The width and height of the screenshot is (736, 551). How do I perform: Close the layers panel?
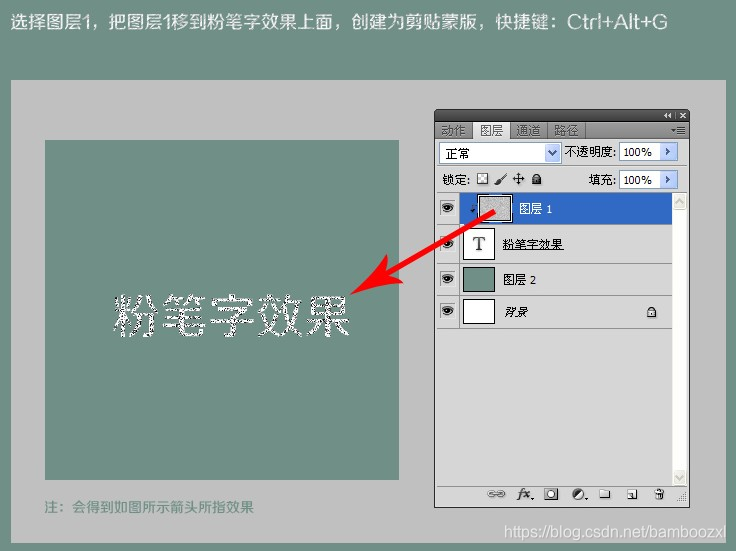tap(683, 115)
